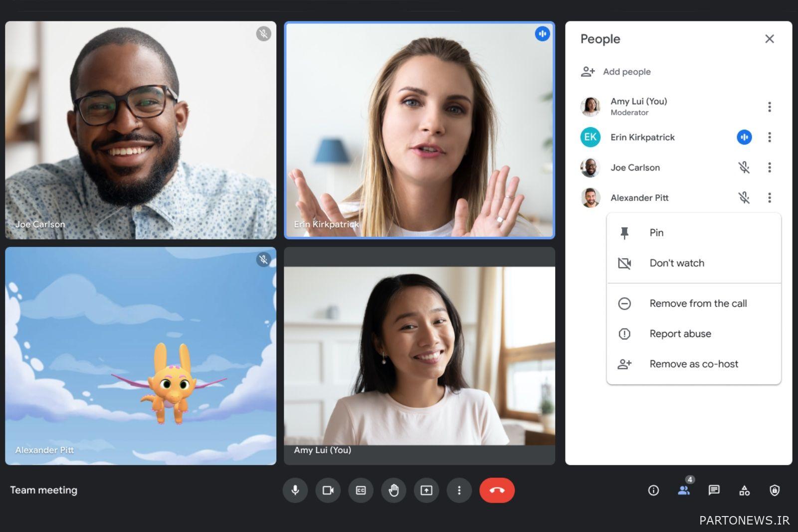
Task: Click the present screen button
Action: (x=426, y=490)
